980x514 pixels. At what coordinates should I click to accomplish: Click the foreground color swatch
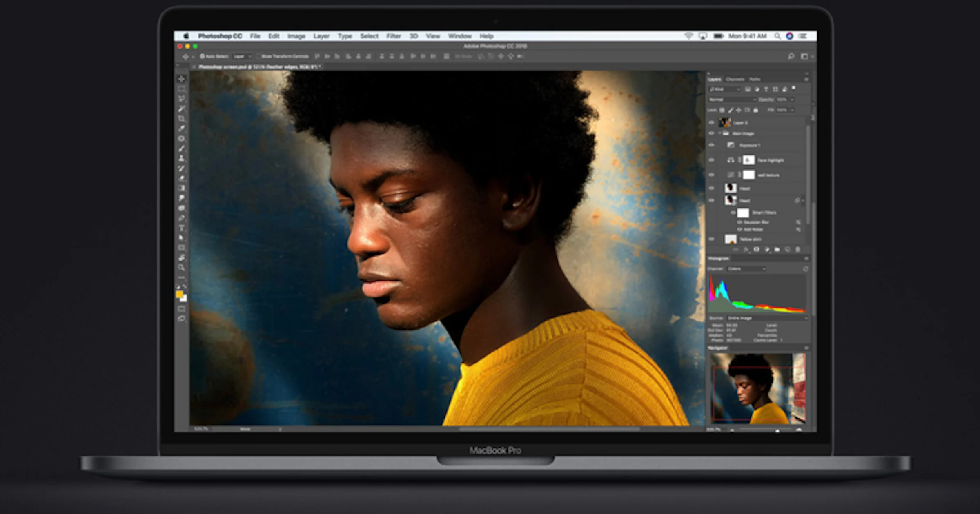pos(179,294)
